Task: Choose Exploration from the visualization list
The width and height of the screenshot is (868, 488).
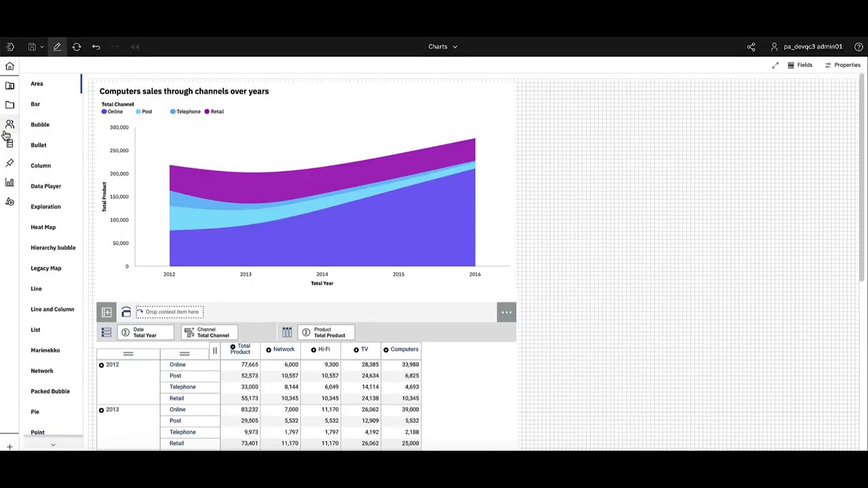Action: pos(45,207)
